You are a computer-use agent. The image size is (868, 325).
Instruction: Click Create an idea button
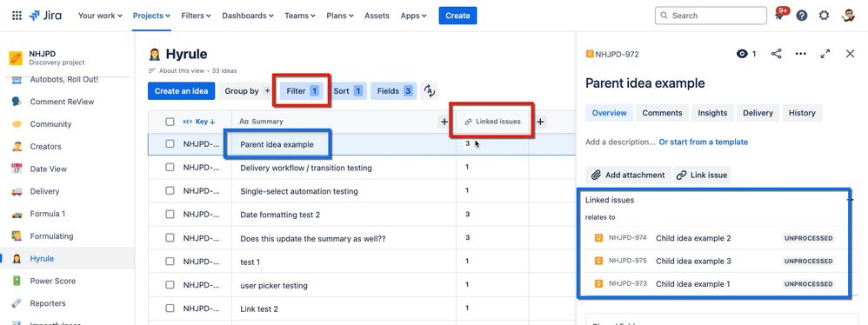point(181,91)
